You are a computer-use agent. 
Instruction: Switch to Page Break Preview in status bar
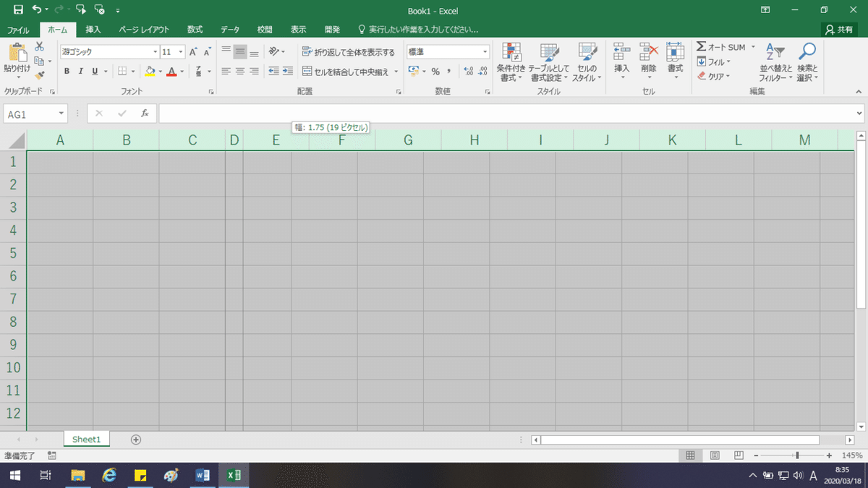click(739, 455)
